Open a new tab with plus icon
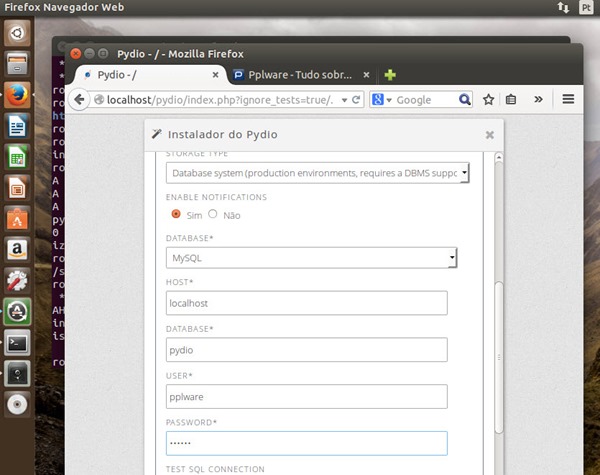 [x=390, y=75]
